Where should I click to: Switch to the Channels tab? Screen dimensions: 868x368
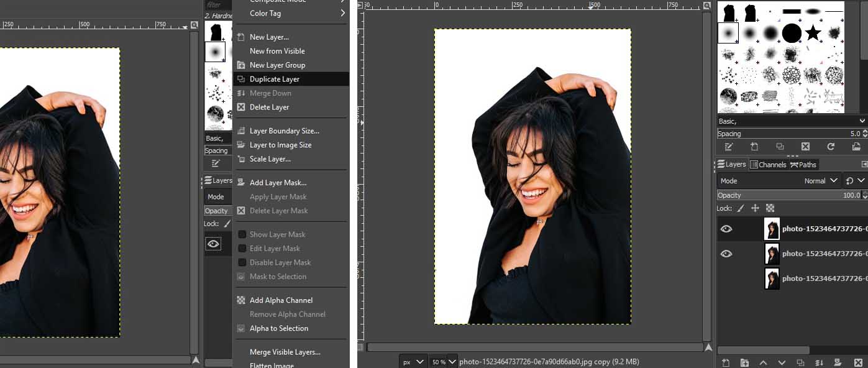click(769, 165)
